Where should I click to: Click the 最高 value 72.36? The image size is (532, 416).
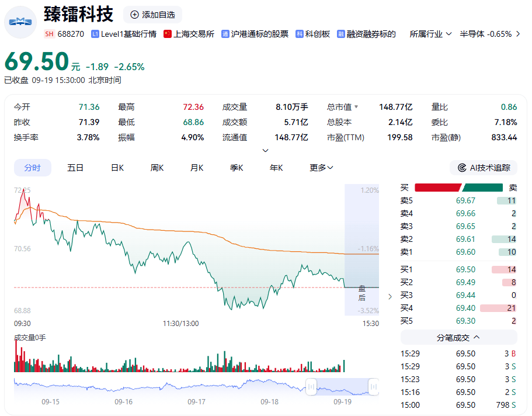[x=193, y=107]
